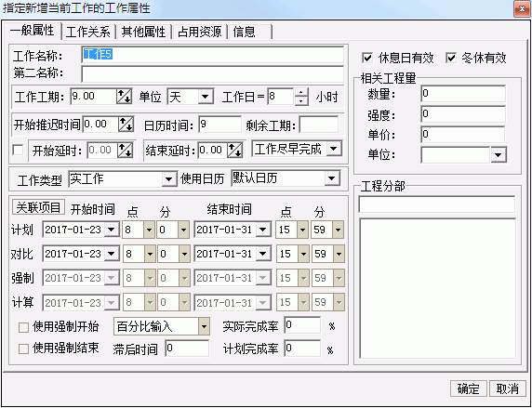Click the 计划完成率 input field
Viewport: 532px width, 408px height.
(302, 349)
